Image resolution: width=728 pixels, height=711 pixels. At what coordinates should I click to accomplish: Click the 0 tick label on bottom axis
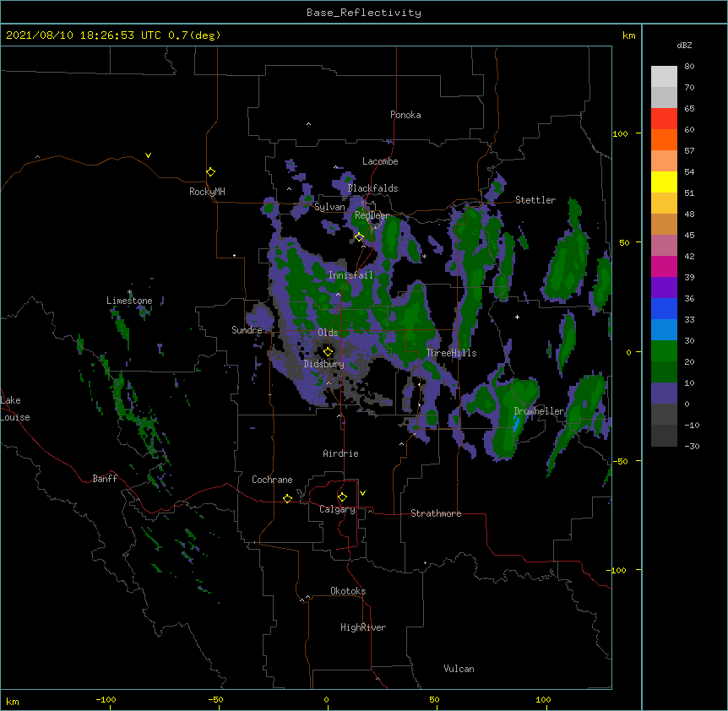click(326, 699)
